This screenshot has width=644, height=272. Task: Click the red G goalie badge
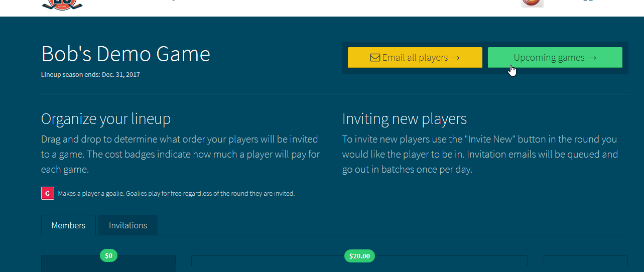(x=47, y=193)
